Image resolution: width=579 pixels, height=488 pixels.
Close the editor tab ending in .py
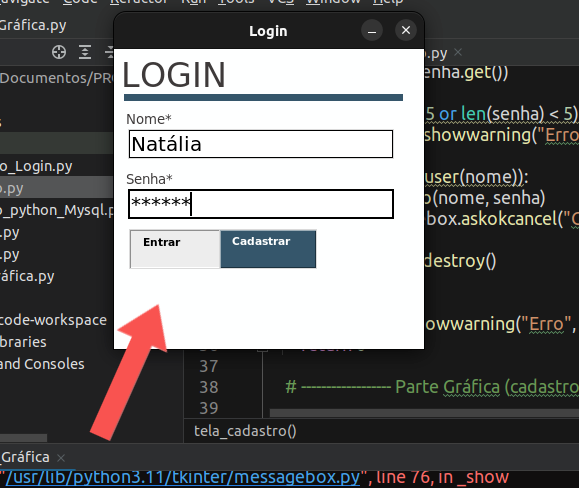pos(458,52)
